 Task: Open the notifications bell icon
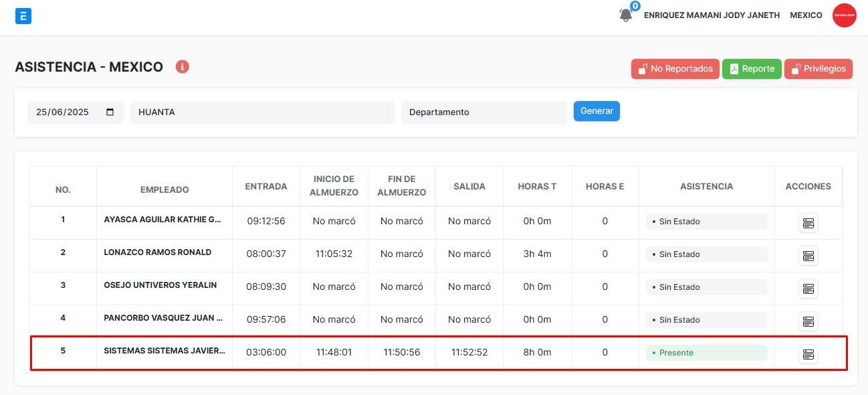(626, 15)
